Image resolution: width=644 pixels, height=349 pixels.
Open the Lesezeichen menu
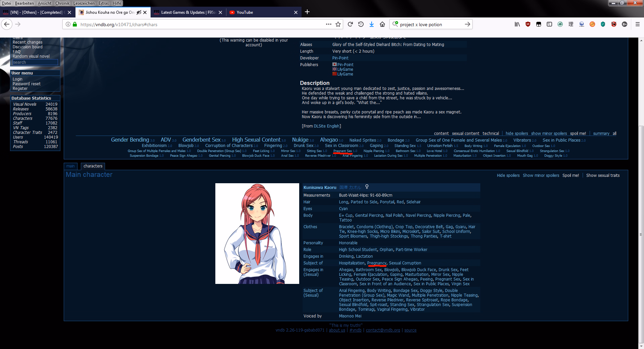click(x=84, y=3)
